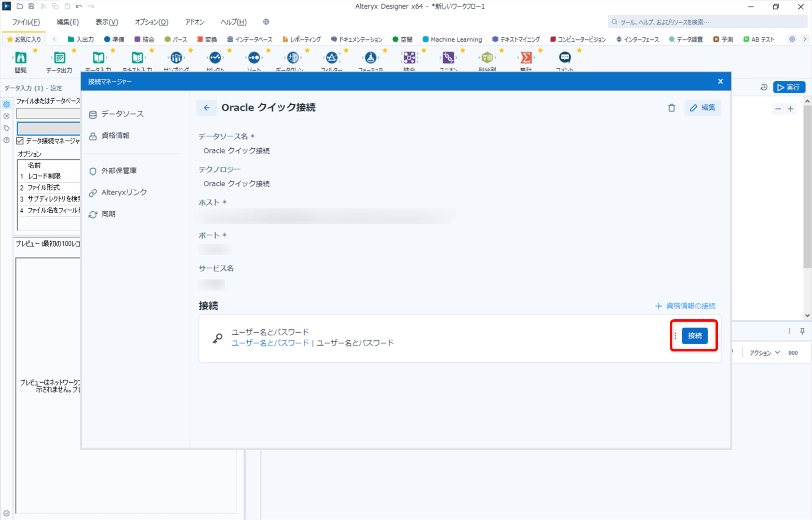This screenshot has width=812, height=520.
Task: Click 資格情報の接続 link
Action: pyautogui.click(x=685, y=306)
